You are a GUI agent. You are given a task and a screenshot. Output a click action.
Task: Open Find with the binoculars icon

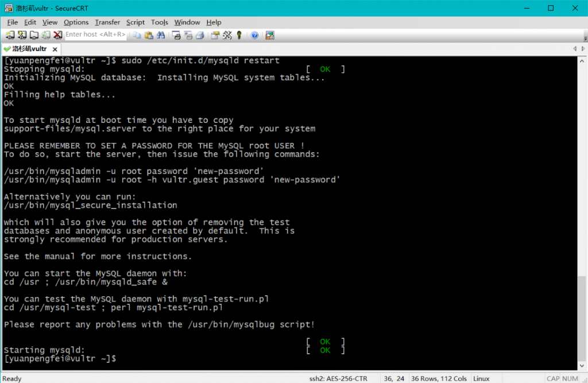161,35
